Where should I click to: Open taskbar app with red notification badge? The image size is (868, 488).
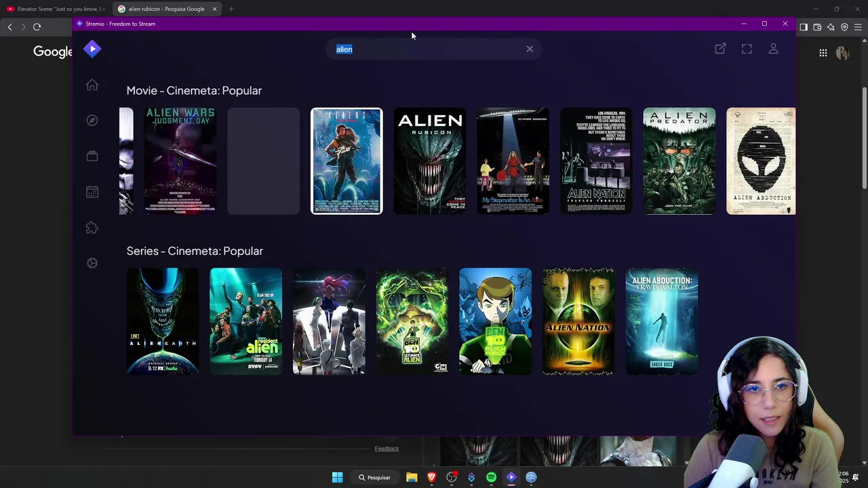click(x=452, y=477)
